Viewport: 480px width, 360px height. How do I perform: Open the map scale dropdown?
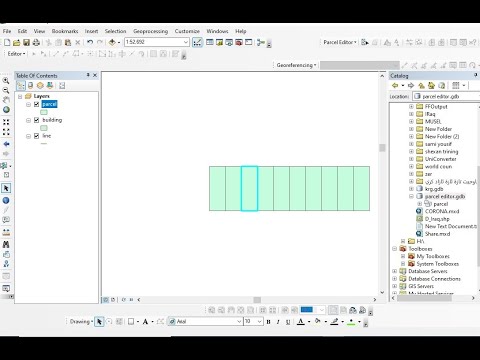(x=186, y=42)
